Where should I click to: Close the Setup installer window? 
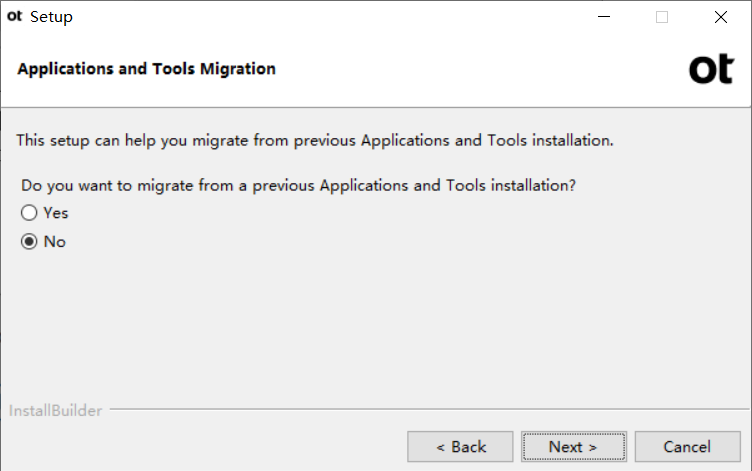720,17
